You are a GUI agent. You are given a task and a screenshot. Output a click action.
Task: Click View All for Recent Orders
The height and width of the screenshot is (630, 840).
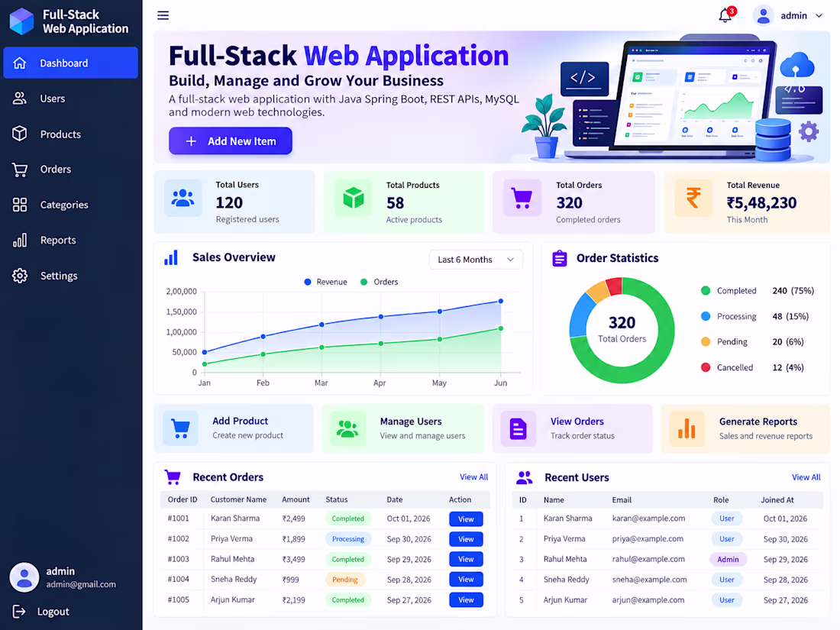(473, 477)
